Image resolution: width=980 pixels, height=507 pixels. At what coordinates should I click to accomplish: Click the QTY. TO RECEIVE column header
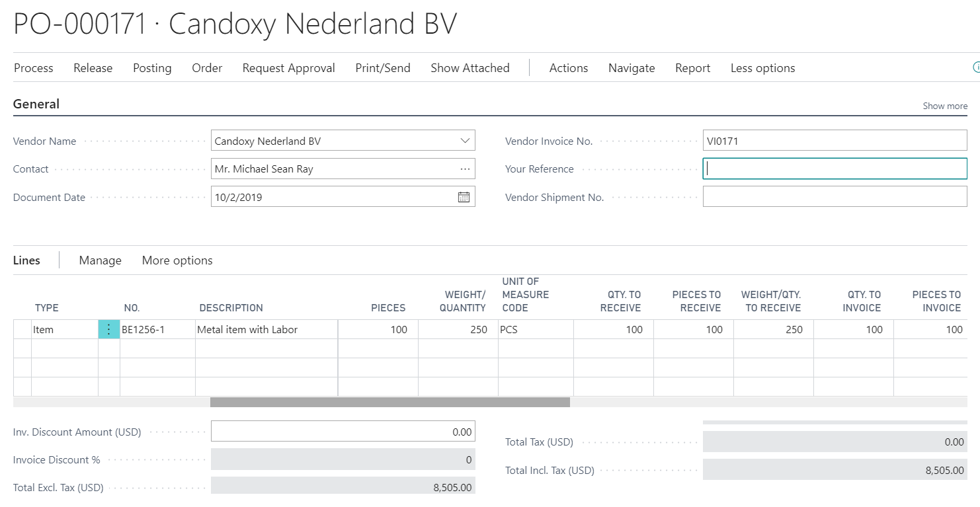click(621, 301)
